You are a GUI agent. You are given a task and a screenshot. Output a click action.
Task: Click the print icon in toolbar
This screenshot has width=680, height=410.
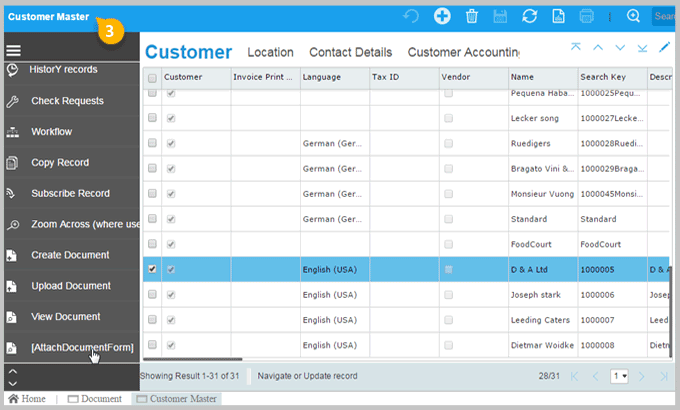pos(587,16)
